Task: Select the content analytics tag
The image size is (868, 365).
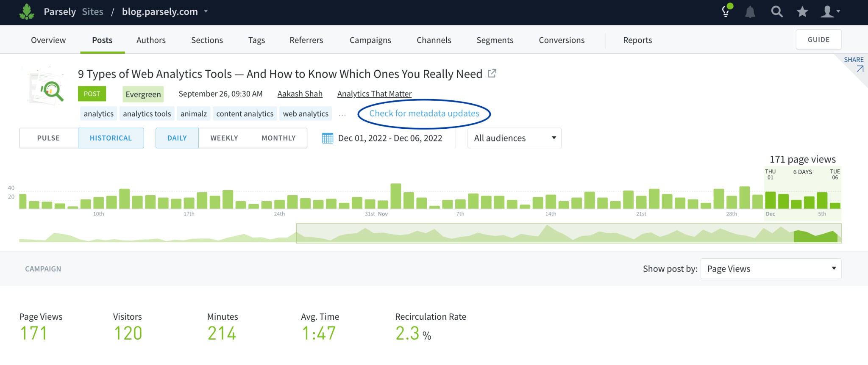Action: (x=245, y=113)
